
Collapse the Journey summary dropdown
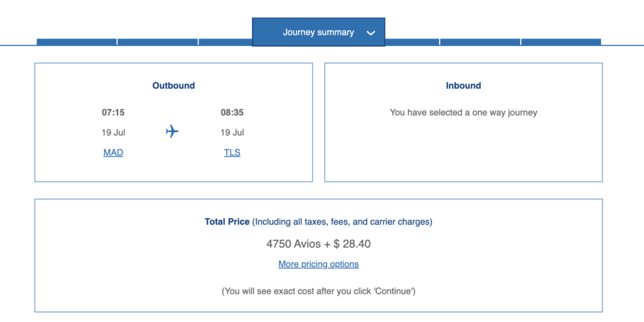318,32
